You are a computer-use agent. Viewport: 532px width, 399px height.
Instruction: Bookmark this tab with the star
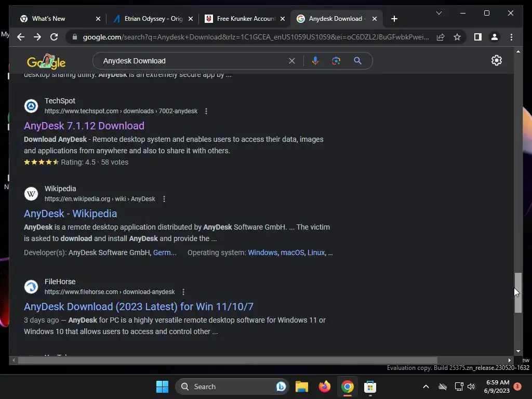(457, 37)
